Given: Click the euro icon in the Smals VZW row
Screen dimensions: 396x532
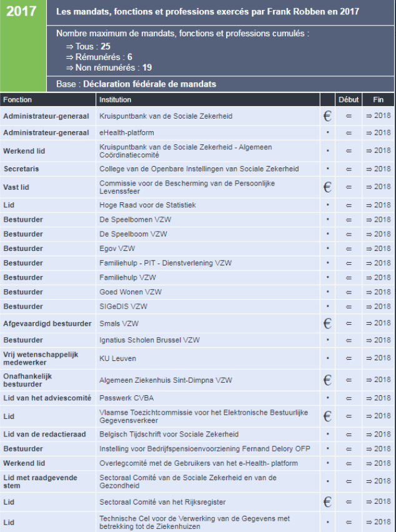Looking at the screenshot, I should (x=327, y=323).
